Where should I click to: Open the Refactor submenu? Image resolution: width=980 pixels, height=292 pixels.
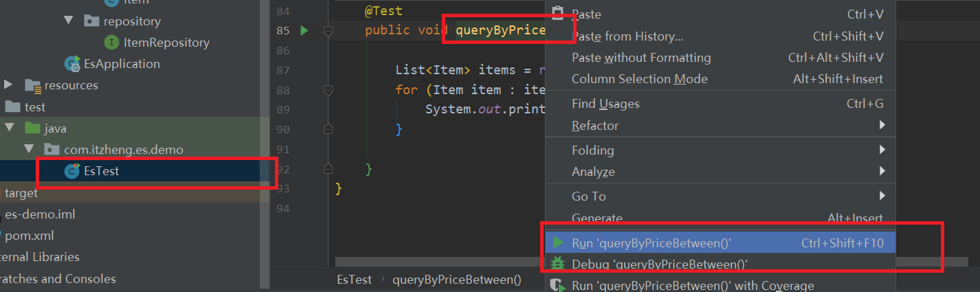[720, 126]
